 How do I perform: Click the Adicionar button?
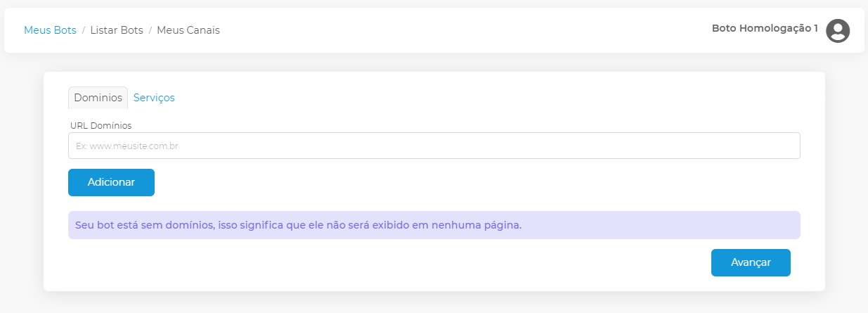pos(111,182)
